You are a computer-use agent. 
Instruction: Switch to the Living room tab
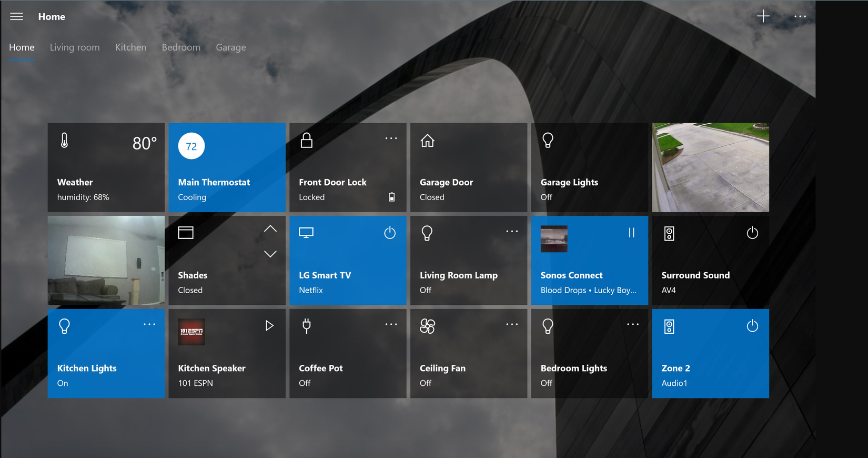(x=75, y=47)
